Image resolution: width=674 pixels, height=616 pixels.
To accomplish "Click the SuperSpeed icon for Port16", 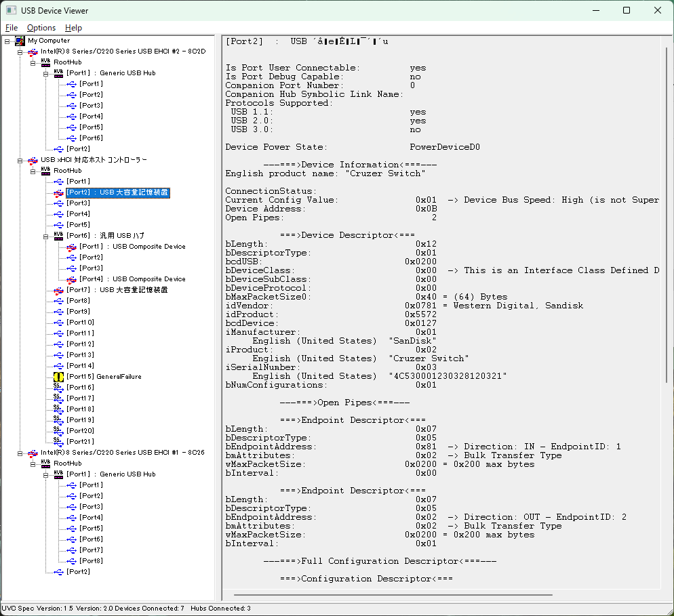I will tap(58, 387).
